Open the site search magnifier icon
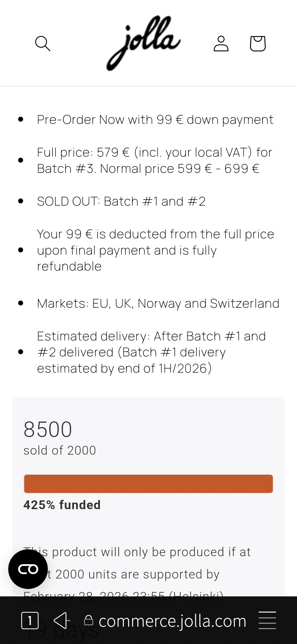The height and width of the screenshot is (644, 297). (x=43, y=43)
